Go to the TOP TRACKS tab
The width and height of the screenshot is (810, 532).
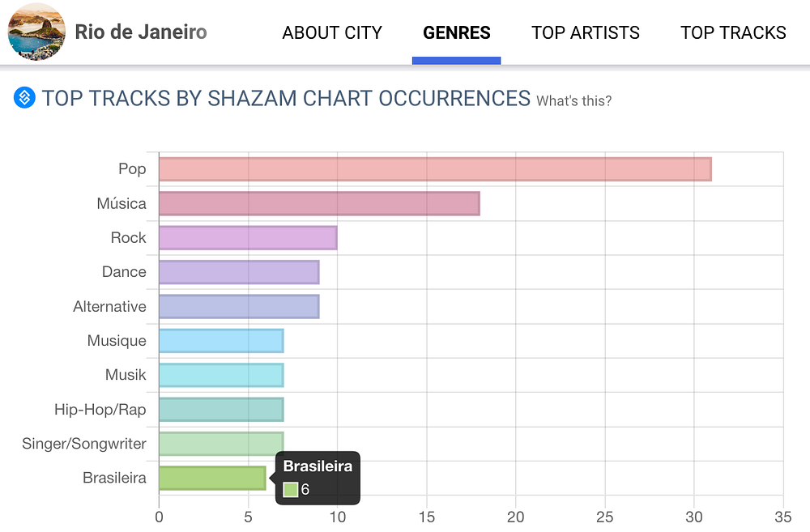733,33
